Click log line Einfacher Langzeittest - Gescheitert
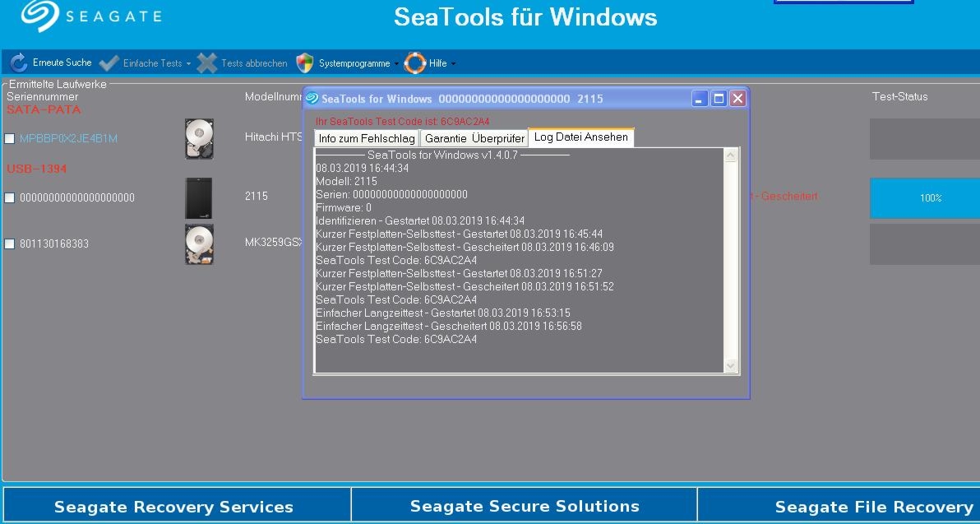The height and width of the screenshot is (524, 980). coord(449,326)
